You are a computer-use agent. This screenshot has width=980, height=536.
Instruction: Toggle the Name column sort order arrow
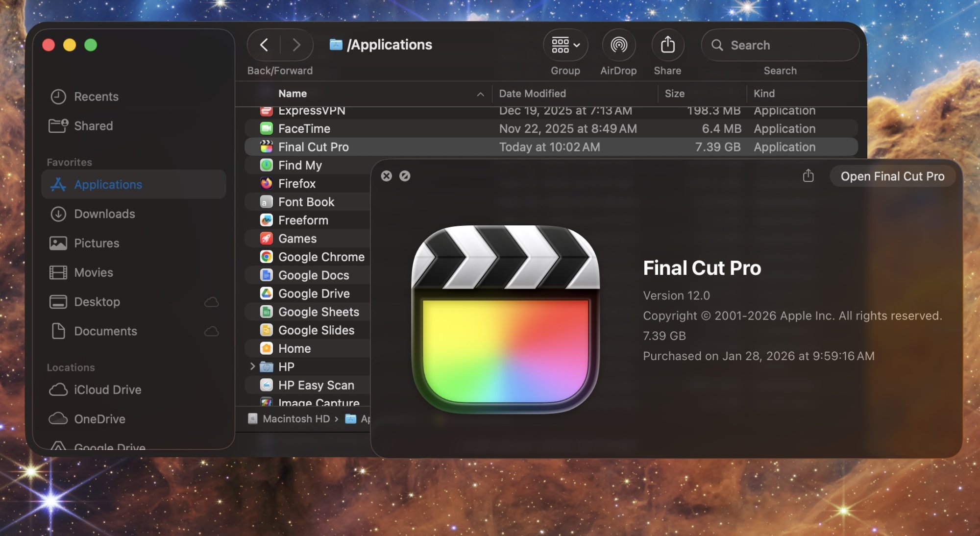coord(480,94)
